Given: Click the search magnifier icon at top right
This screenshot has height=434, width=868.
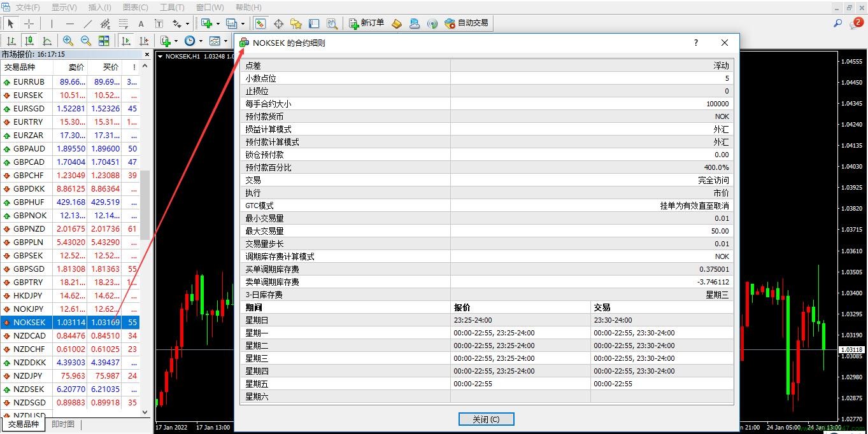Looking at the screenshot, I should point(838,24).
